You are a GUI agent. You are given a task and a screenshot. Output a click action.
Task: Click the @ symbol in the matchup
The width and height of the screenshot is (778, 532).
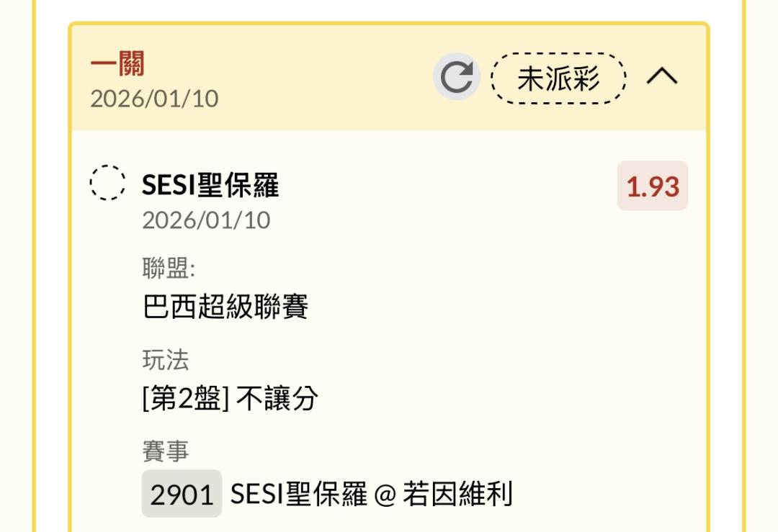coord(385,495)
